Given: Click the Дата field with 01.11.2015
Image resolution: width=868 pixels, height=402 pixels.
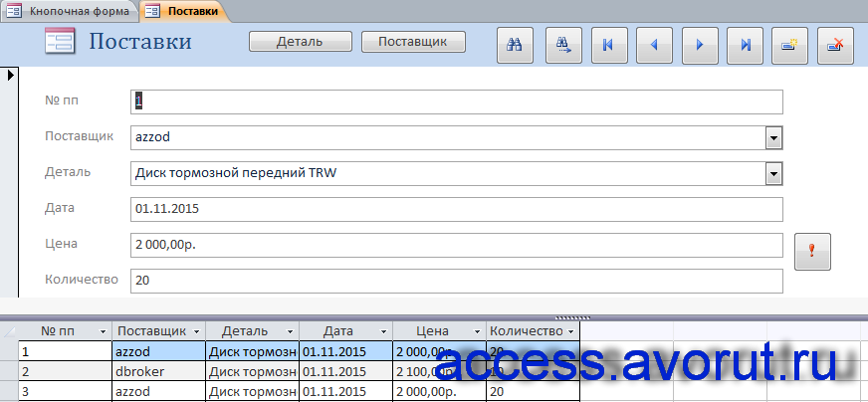Looking at the screenshot, I should pyautogui.click(x=457, y=209).
